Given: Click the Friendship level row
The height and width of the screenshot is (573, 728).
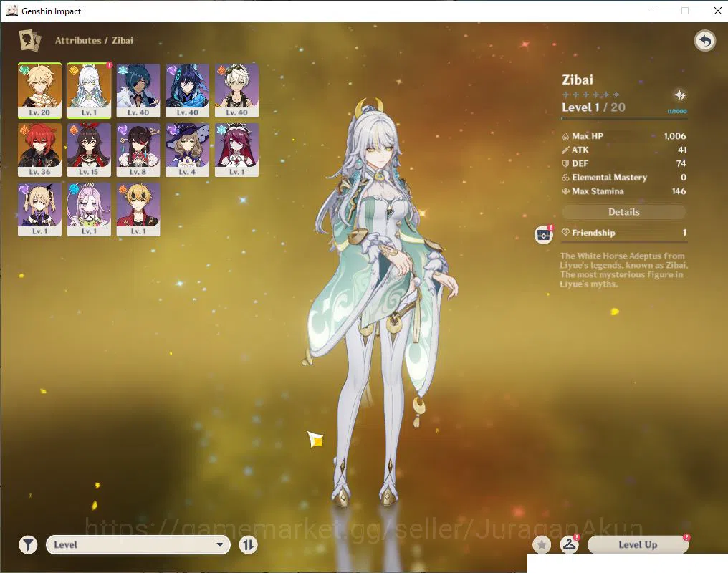Looking at the screenshot, I should pos(624,233).
